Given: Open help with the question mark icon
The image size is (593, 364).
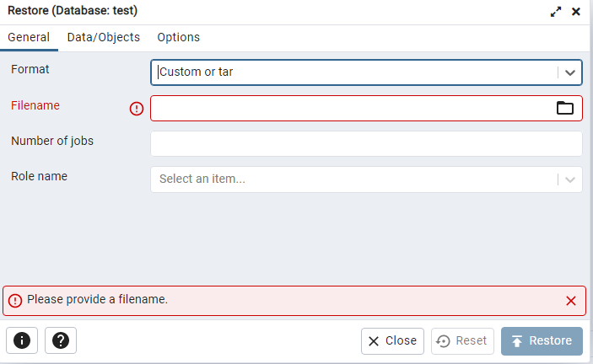Looking at the screenshot, I should coord(61,340).
